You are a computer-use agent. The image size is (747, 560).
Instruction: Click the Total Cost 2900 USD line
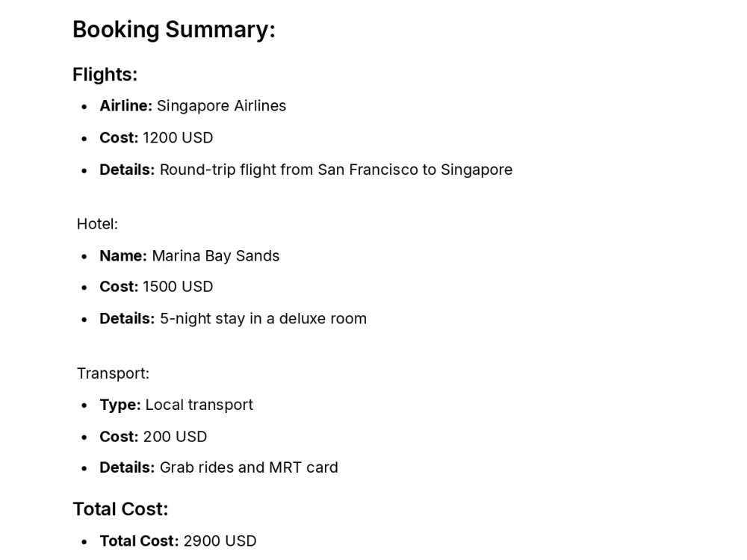click(178, 541)
